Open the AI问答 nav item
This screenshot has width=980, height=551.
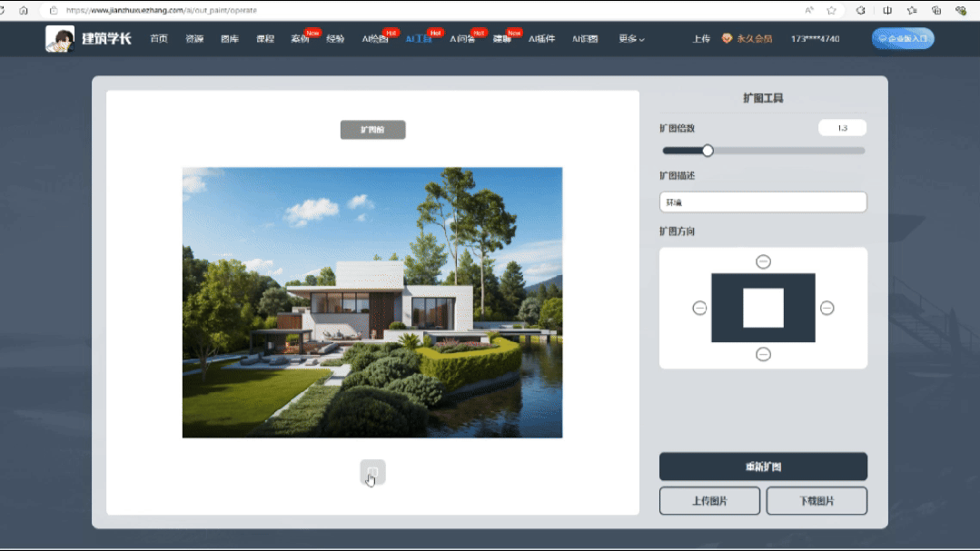(x=462, y=39)
